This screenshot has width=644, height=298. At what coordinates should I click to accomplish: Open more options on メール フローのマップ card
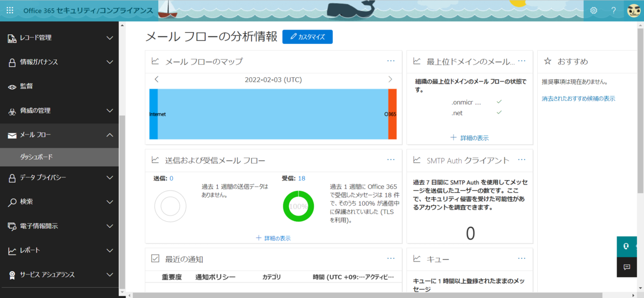click(x=391, y=61)
